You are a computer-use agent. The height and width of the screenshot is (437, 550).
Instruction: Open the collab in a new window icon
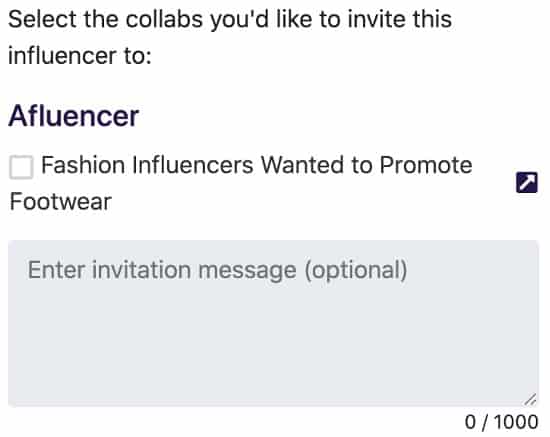coord(526,183)
